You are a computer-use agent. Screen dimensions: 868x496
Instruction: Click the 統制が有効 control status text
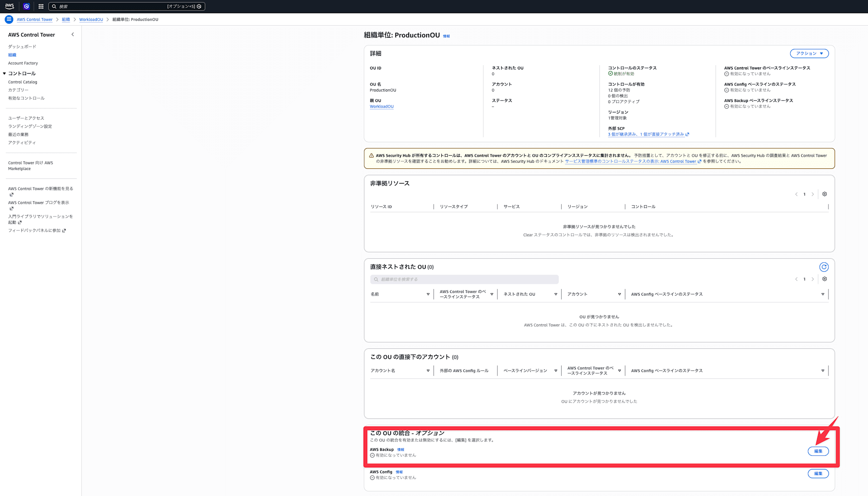click(624, 74)
